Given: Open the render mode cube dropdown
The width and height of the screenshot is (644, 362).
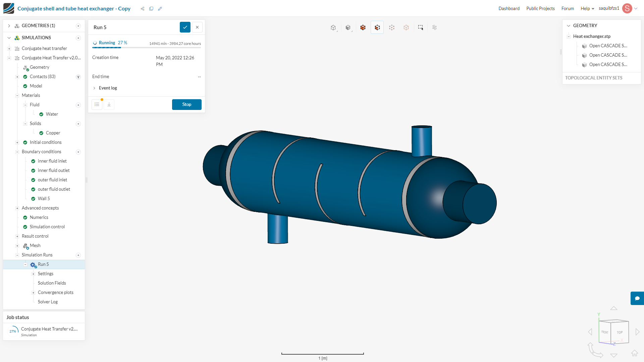Looking at the screenshot, I should tap(348, 27).
